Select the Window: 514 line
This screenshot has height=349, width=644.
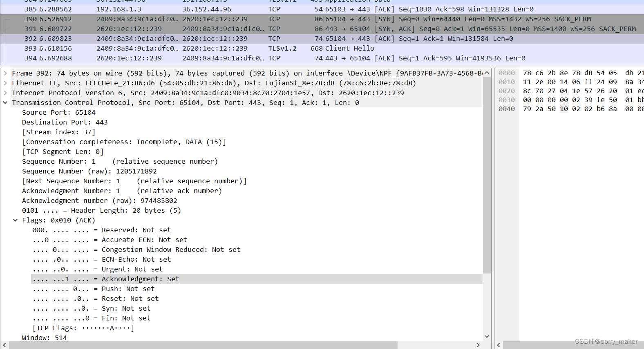pyautogui.click(x=45, y=338)
